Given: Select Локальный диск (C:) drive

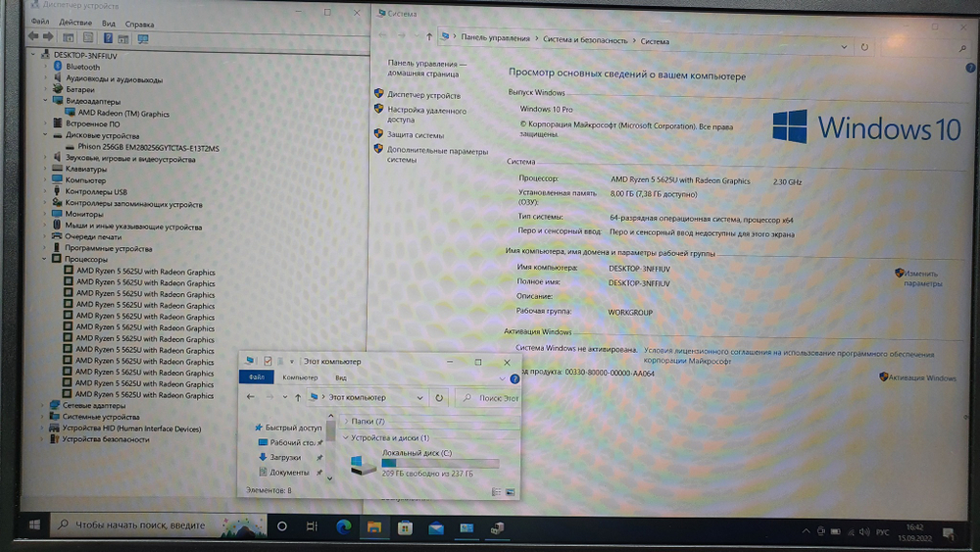Looking at the screenshot, I should pyautogui.click(x=423, y=463).
